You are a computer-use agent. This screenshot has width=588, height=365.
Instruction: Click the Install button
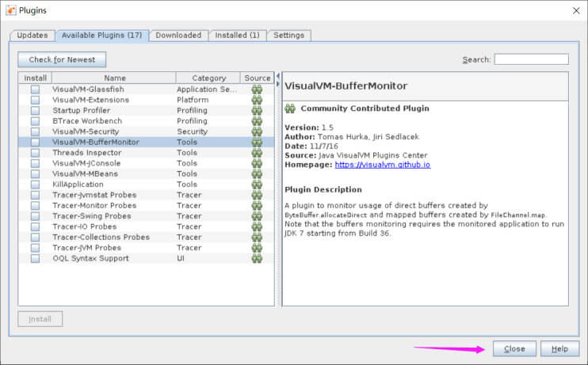click(x=40, y=319)
